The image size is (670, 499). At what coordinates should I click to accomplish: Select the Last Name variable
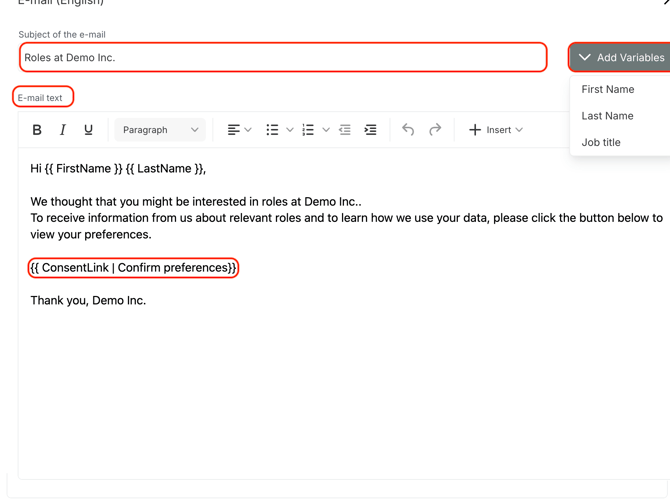tap(608, 116)
